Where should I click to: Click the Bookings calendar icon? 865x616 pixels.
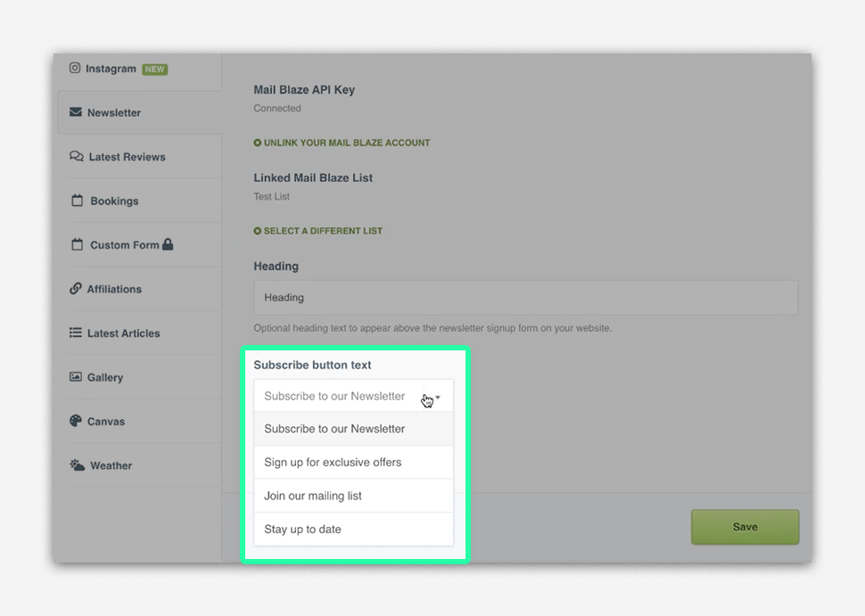(78, 201)
